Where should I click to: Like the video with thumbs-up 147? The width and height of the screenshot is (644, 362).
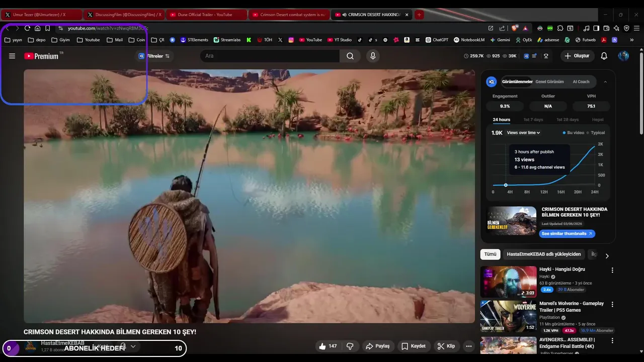click(328, 346)
